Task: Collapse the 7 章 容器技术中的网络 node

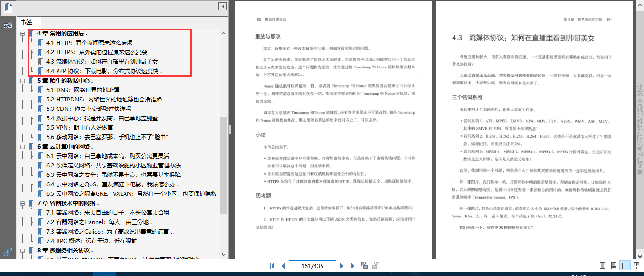Action: (22, 203)
